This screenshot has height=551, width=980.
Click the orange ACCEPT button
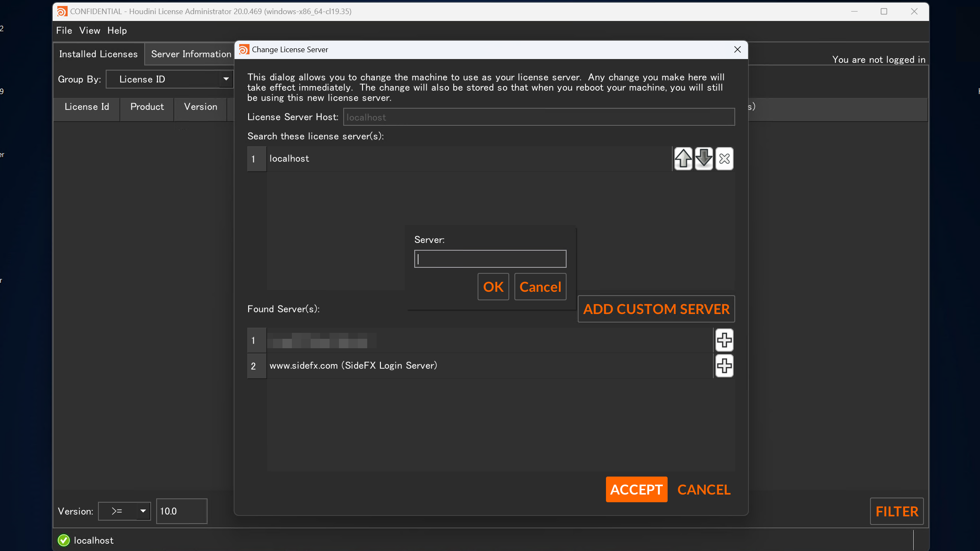pyautogui.click(x=636, y=489)
